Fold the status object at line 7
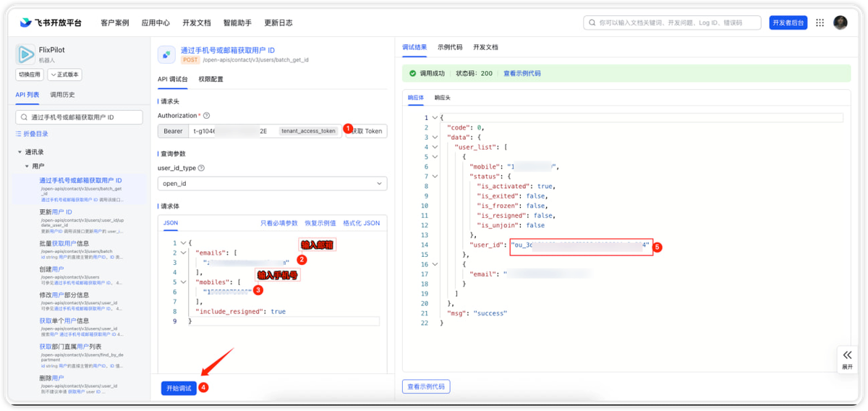 435,176
